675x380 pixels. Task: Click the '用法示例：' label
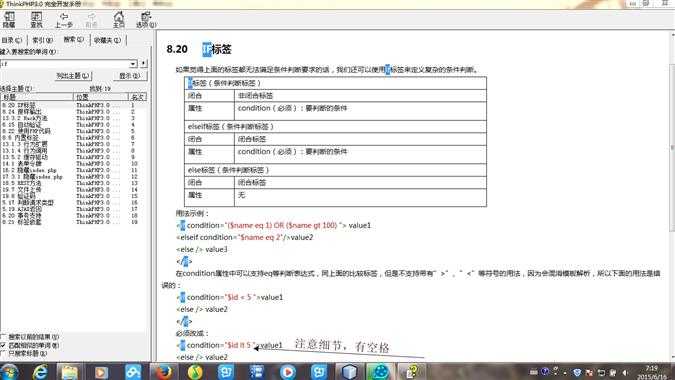(192, 213)
